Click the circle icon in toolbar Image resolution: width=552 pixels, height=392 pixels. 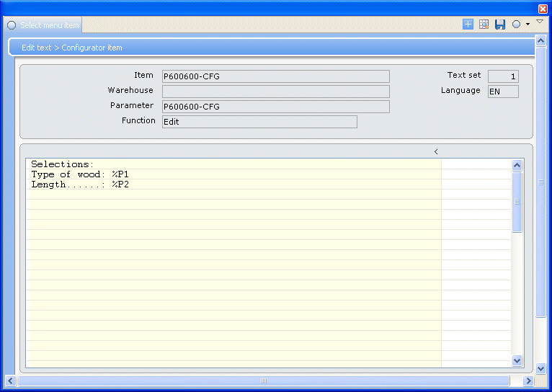coord(516,24)
